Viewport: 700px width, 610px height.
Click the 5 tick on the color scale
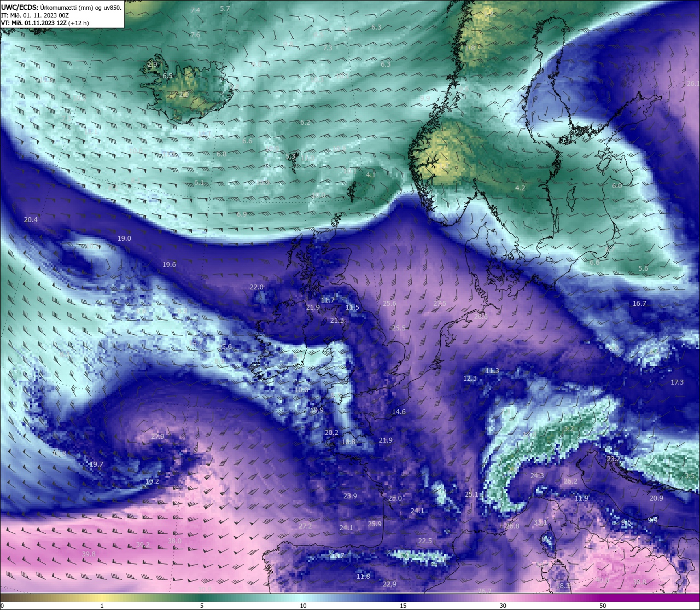pos(202,606)
